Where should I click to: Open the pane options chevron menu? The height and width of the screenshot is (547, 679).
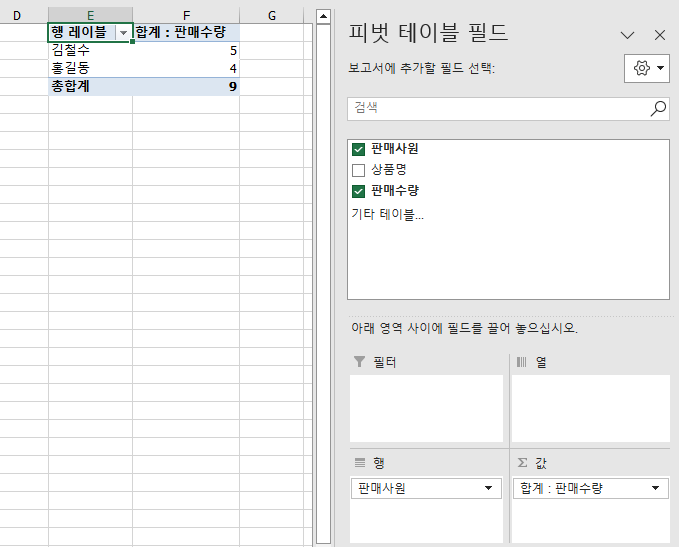pyautogui.click(x=627, y=35)
